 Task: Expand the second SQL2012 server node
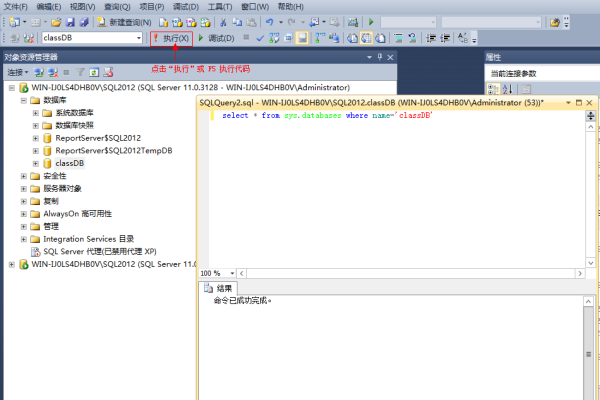click(x=12, y=264)
